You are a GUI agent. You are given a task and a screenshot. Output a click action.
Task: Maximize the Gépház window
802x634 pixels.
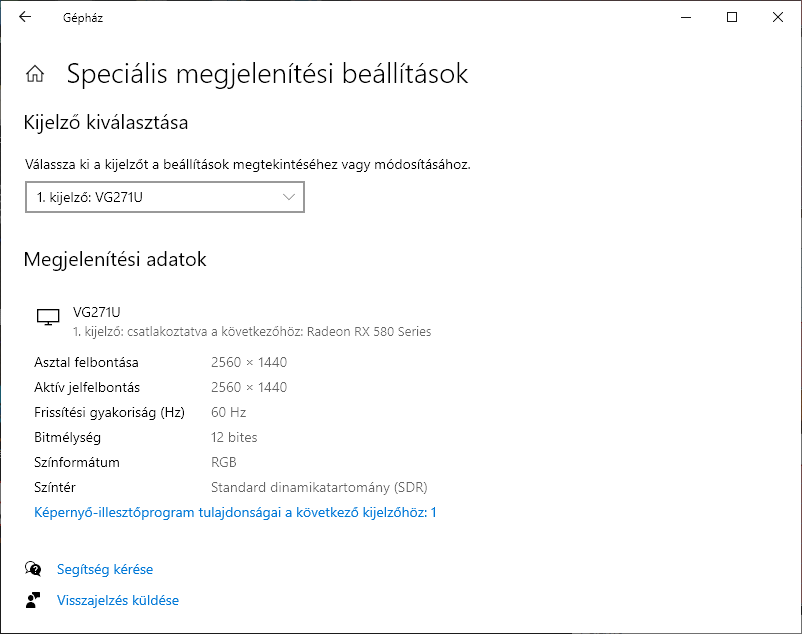(x=732, y=17)
